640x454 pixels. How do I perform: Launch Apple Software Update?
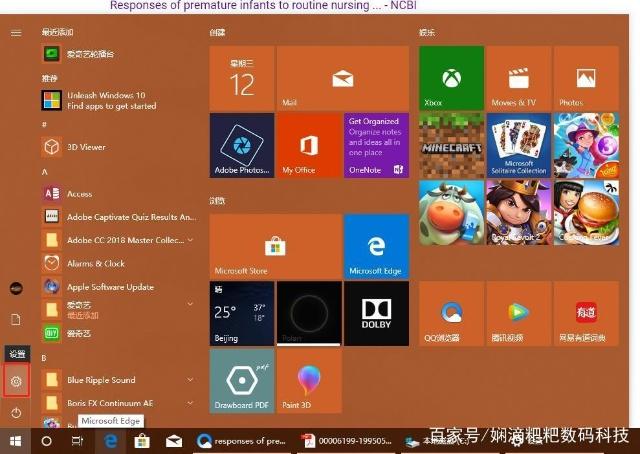pos(118,287)
